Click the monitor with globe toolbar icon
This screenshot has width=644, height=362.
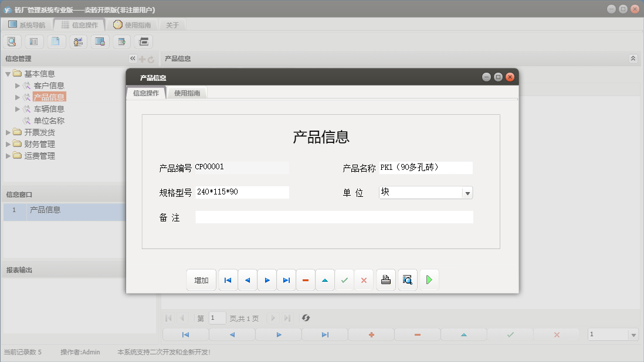(99, 41)
